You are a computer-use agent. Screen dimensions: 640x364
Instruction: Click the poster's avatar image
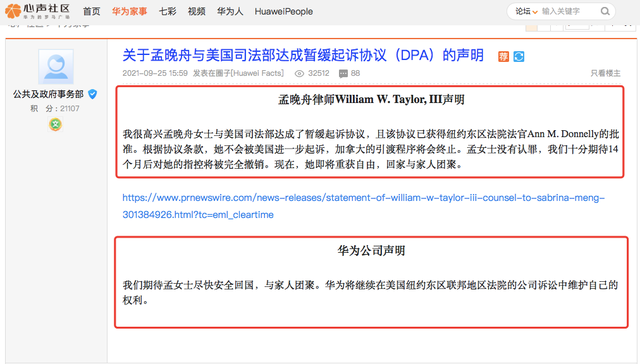(x=56, y=67)
